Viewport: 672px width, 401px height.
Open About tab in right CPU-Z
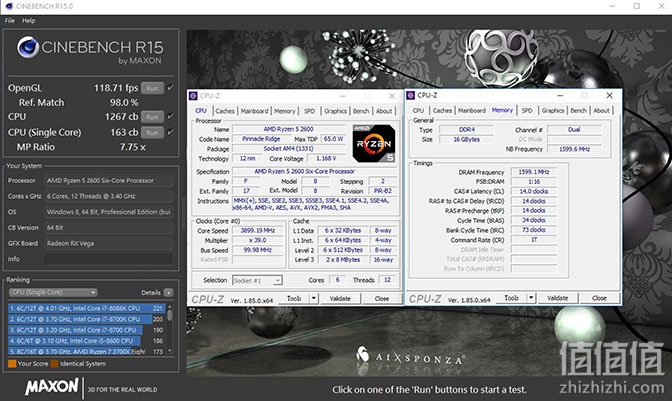(602, 111)
